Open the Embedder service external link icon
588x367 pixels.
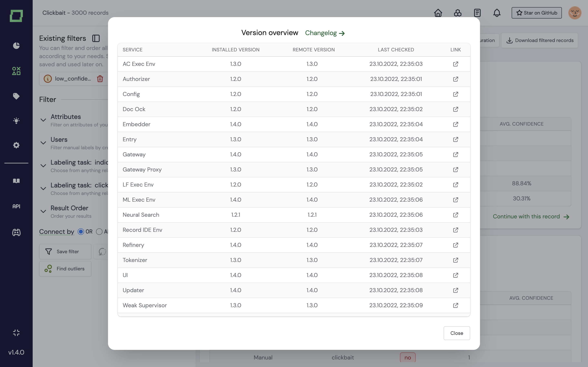(455, 124)
